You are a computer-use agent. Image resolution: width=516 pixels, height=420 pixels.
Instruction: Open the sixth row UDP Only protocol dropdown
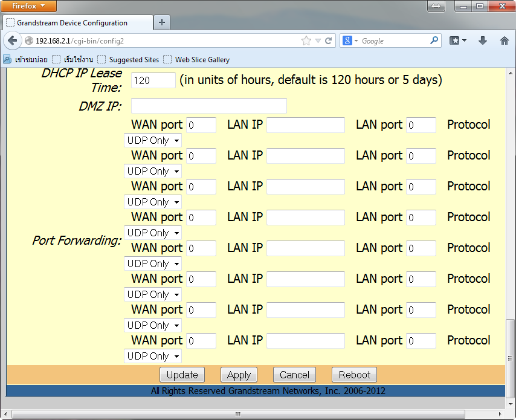pyautogui.click(x=153, y=294)
